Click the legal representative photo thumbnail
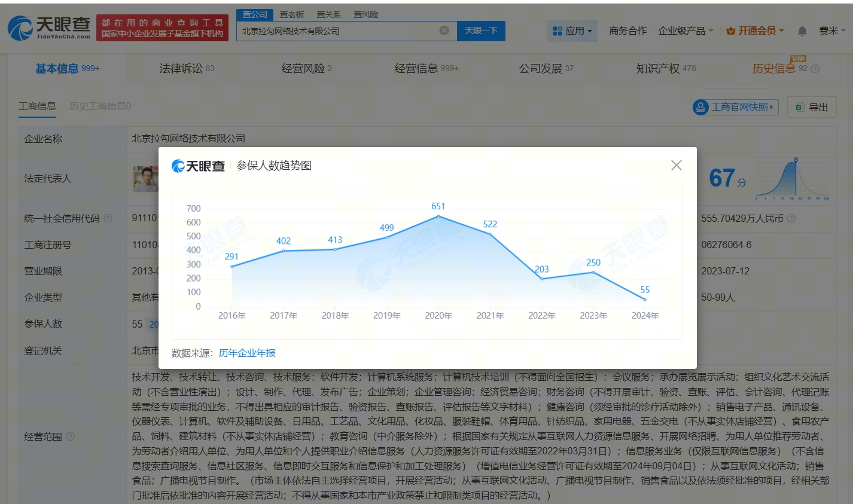This screenshot has width=853, height=504. pos(145,179)
